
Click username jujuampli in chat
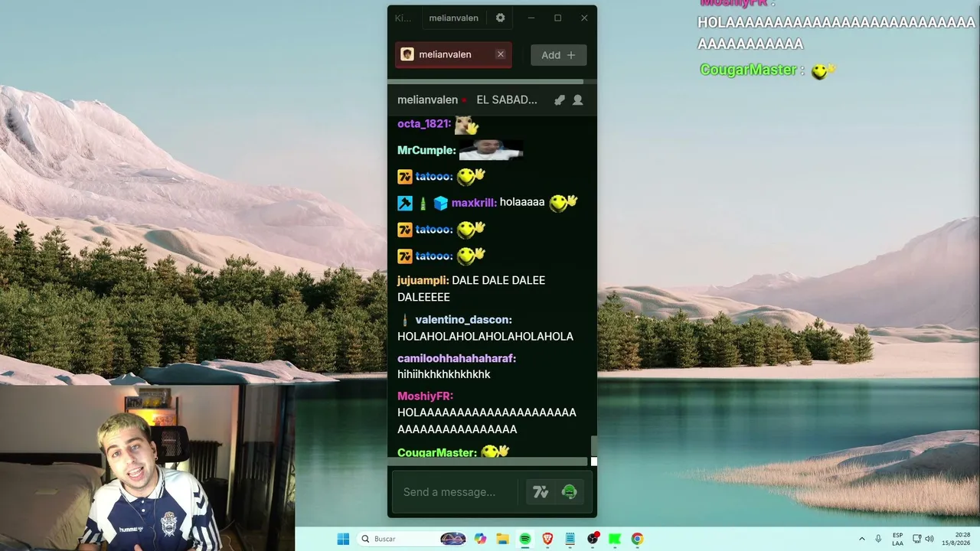423,280
